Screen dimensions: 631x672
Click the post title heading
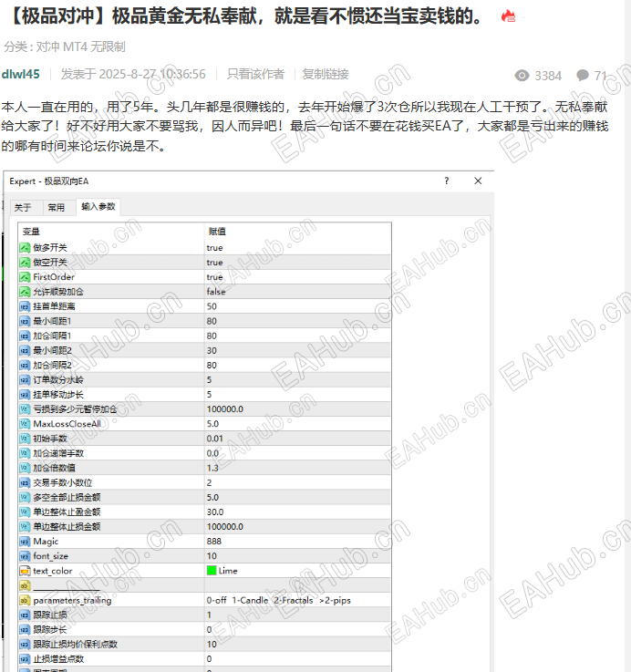tap(244, 16)
